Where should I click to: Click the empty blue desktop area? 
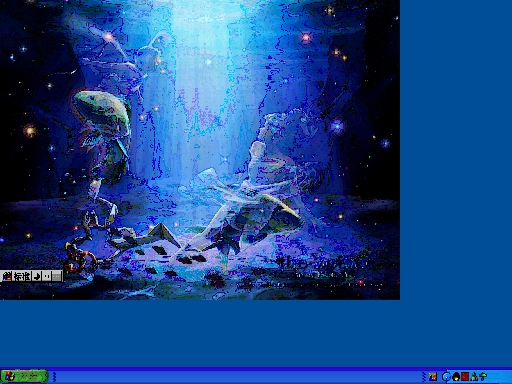click(456, 167)
